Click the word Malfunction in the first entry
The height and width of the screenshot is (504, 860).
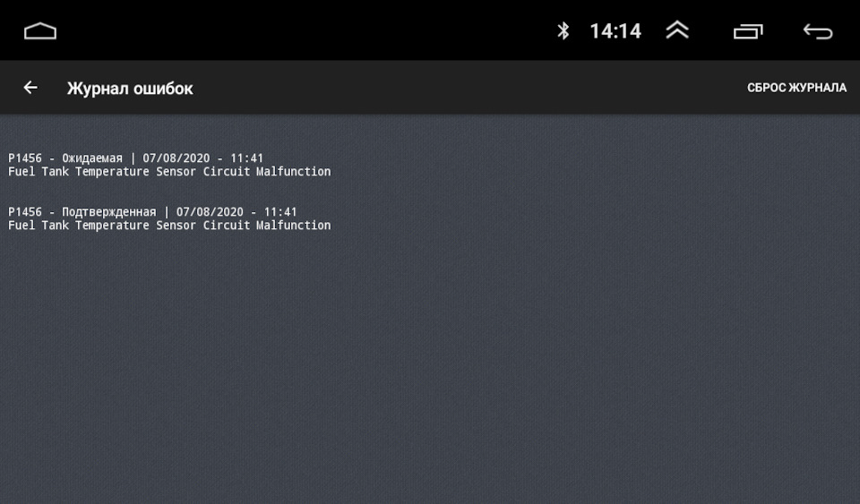(x=293, y=172)
